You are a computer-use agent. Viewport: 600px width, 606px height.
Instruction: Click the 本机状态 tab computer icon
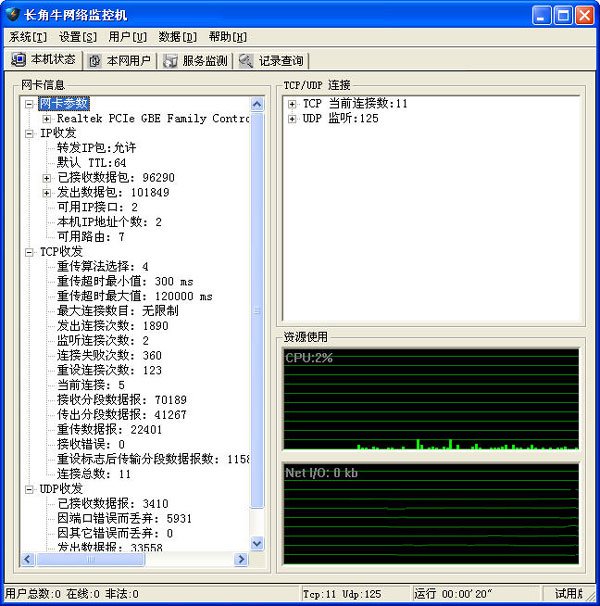[x=18, y=60]
